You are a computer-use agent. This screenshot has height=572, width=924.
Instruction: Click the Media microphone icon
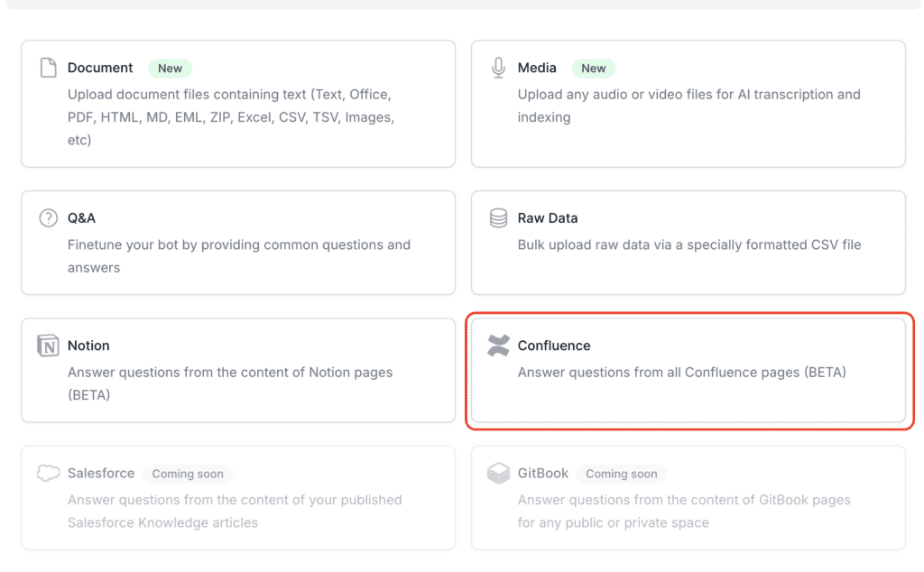click(x=498, y=68)
